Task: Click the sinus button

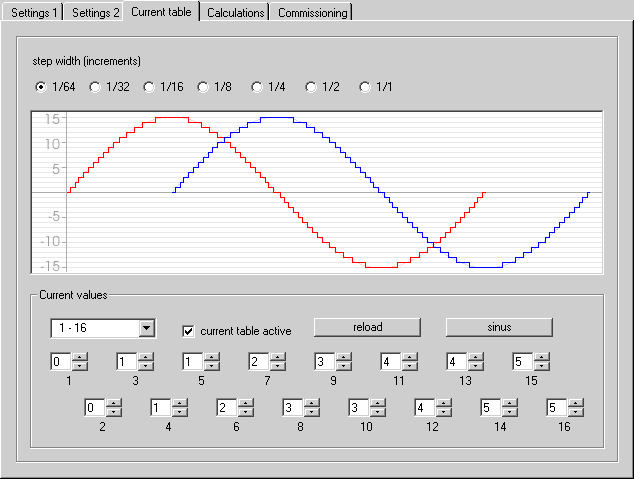Action: tap(499, 327)
